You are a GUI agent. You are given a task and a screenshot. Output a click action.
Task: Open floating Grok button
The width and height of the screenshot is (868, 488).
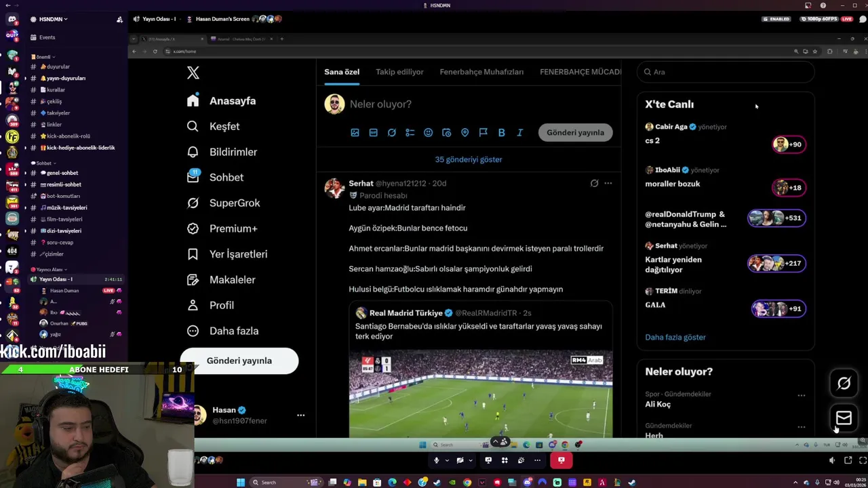pos(844,384)
